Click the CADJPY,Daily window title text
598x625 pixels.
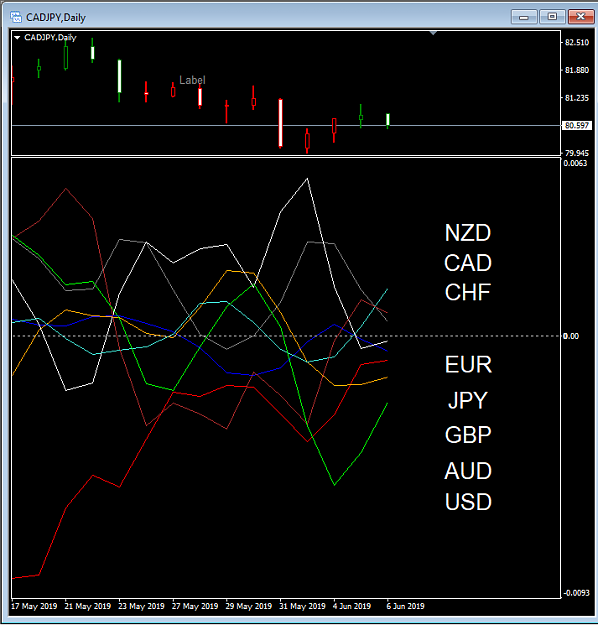pos(56,18)
